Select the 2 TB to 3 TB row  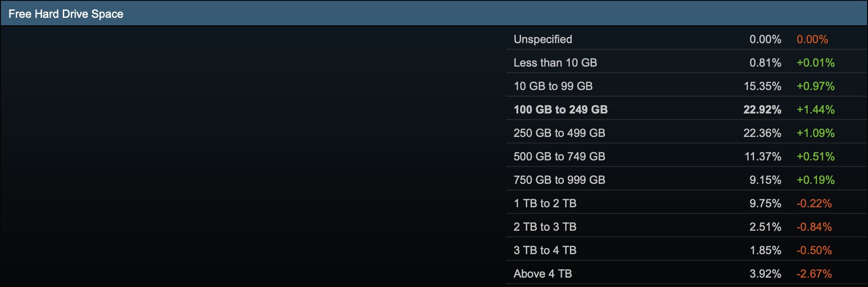click(687, 226)
